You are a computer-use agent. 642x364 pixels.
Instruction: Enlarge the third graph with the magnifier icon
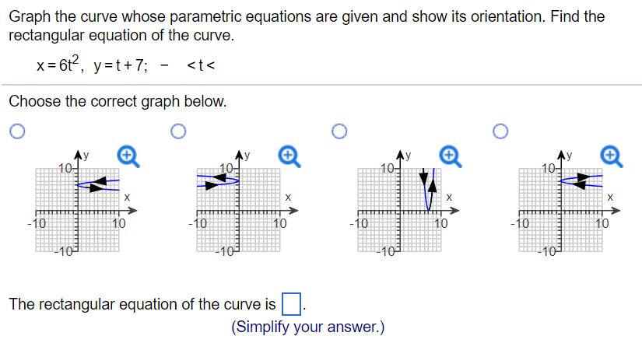pos(451,157)
